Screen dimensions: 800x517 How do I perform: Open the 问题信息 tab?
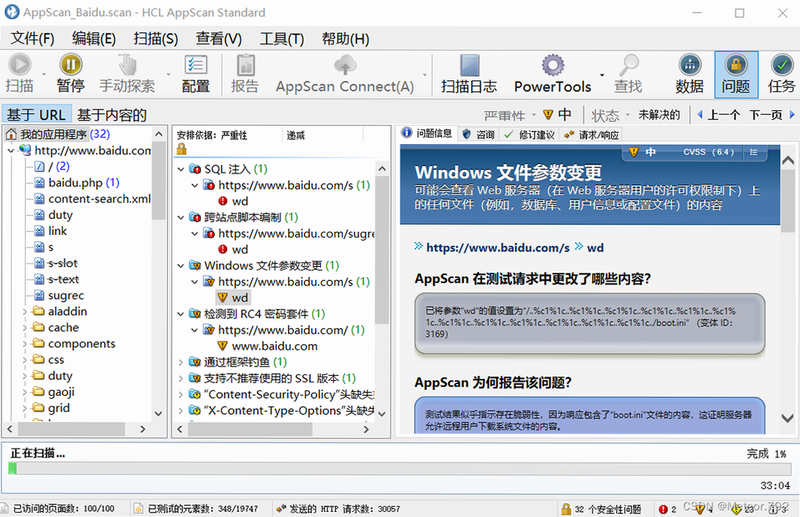coord(428,134)
